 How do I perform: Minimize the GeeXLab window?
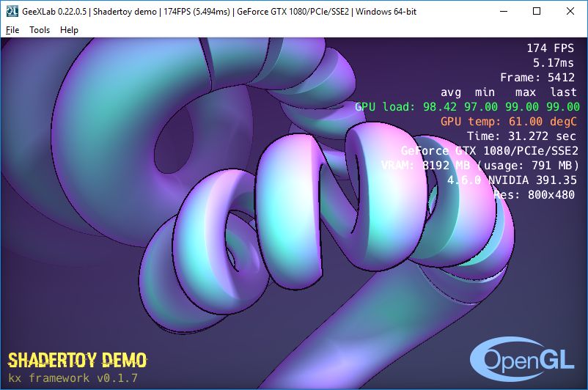pos(504,11)
